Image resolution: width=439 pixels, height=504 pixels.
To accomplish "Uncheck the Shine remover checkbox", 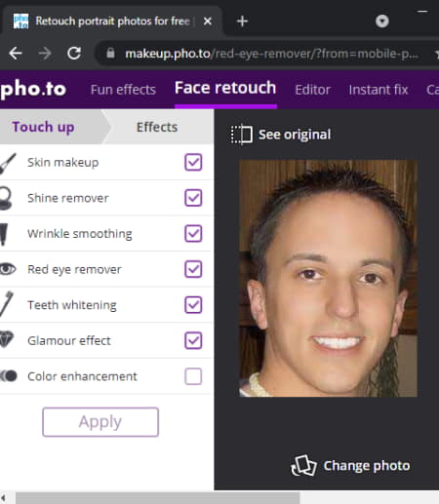I will click(193, 198).
